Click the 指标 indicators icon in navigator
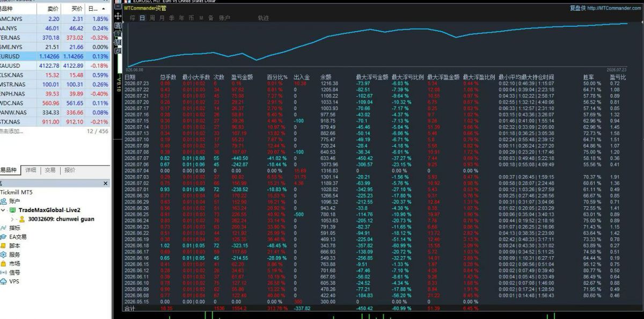The height and width of the screenshot is (319, 644). tap(4, 228)
